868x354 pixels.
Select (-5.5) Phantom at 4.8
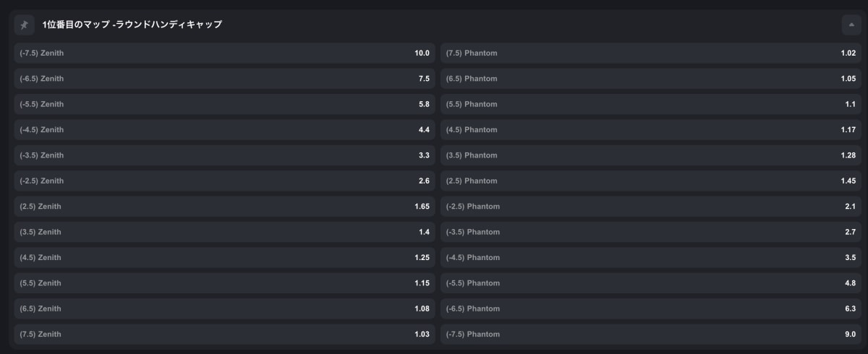tap(651, 283)
